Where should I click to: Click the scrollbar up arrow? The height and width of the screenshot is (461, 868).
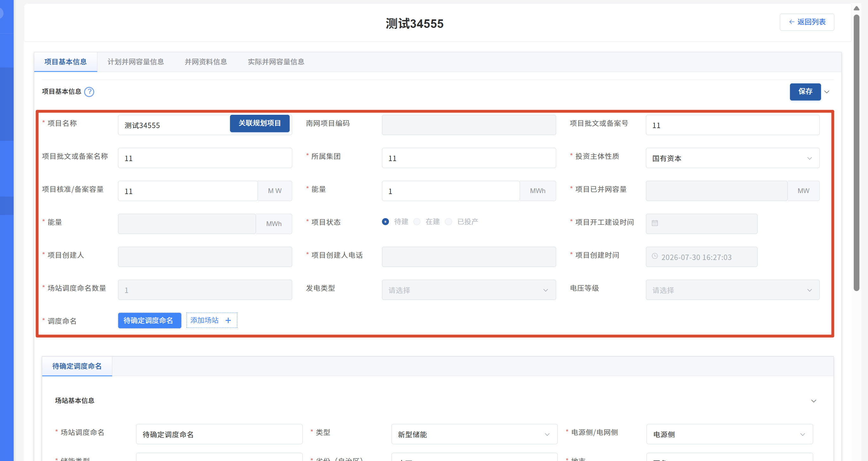pyautogui.click(x=856, y=8)
